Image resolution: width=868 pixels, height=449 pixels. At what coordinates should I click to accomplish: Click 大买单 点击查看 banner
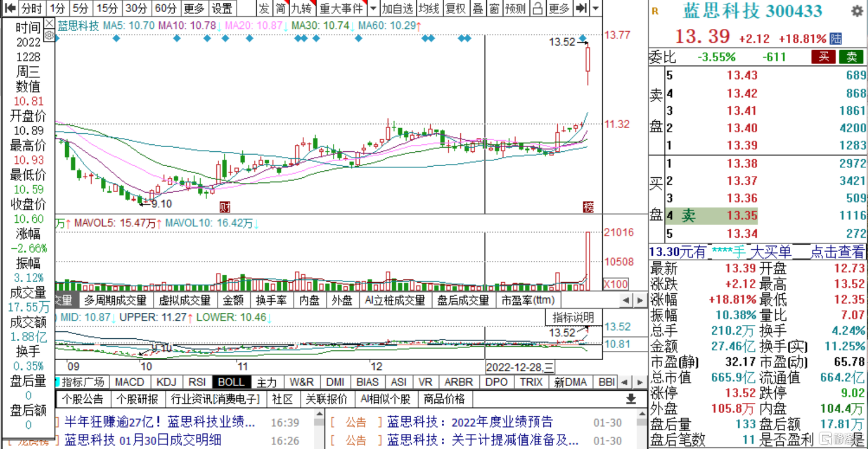(x=758, y=252)
